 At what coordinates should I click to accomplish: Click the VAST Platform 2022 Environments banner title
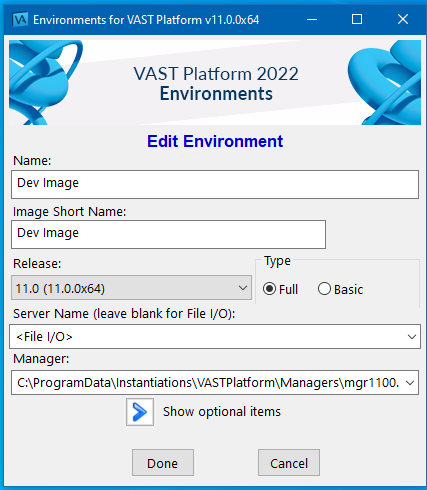tap(216, 83)
